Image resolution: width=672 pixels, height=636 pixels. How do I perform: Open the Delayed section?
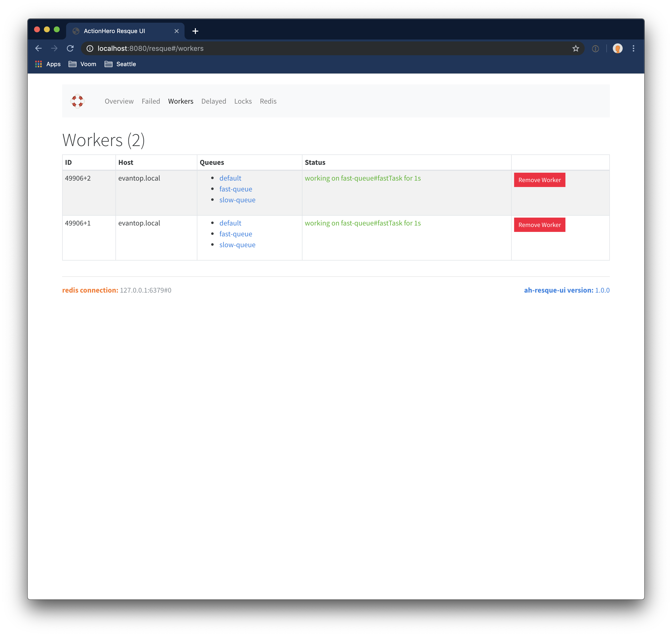(213, 100)
